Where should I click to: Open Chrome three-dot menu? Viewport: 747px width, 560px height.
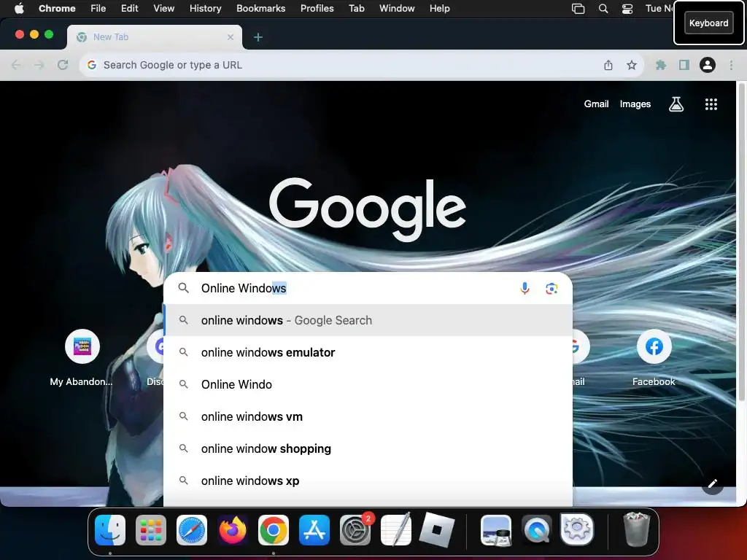pos(731,65)
